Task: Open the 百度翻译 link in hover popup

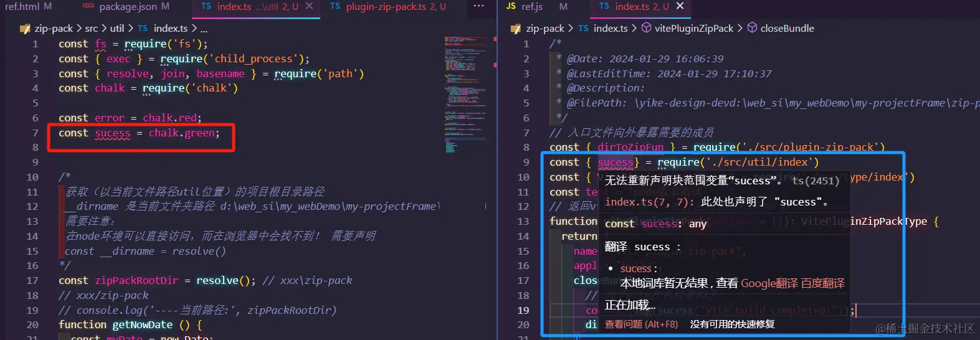Action: coord(822,283)
